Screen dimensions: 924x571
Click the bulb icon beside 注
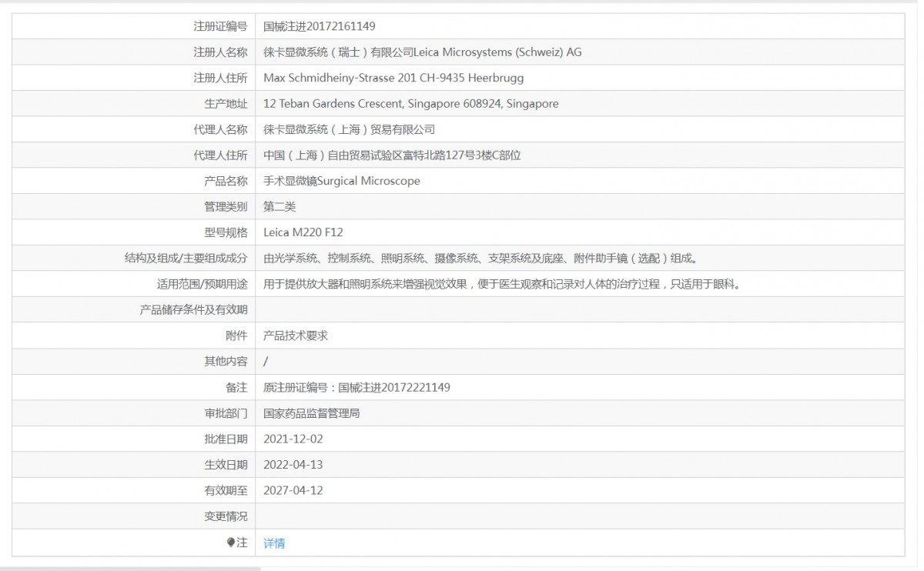click(x=230, y=543)
